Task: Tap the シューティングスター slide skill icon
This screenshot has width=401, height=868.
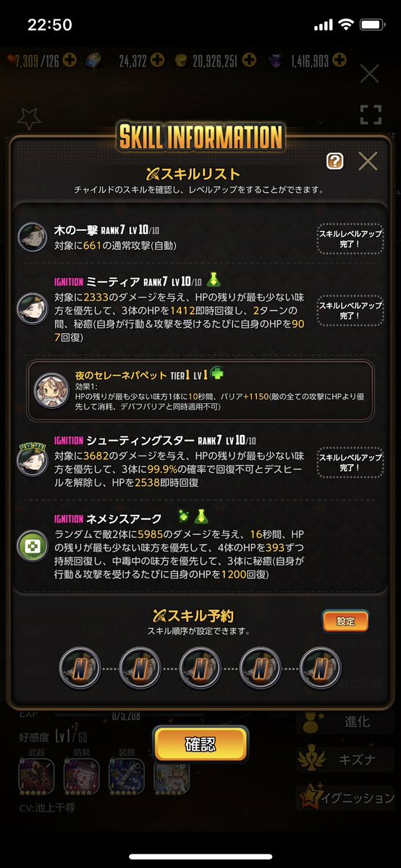Action: (32, 459)
